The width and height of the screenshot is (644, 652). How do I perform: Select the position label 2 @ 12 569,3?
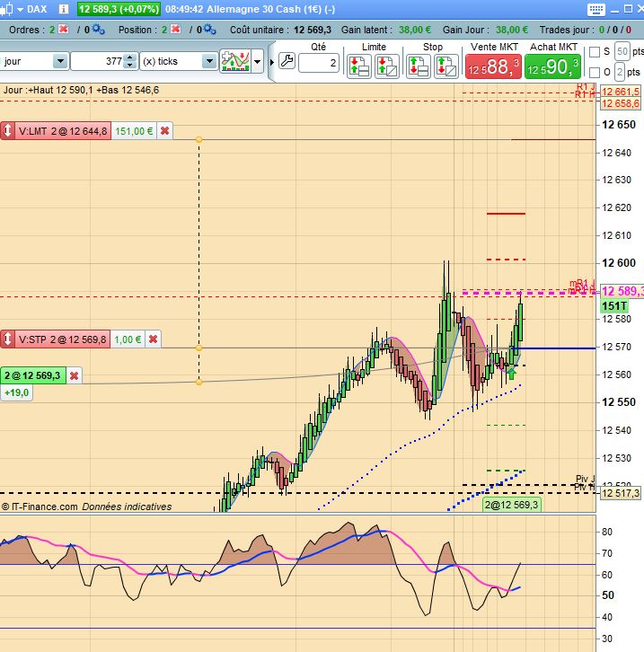click(x=33, y=375)
